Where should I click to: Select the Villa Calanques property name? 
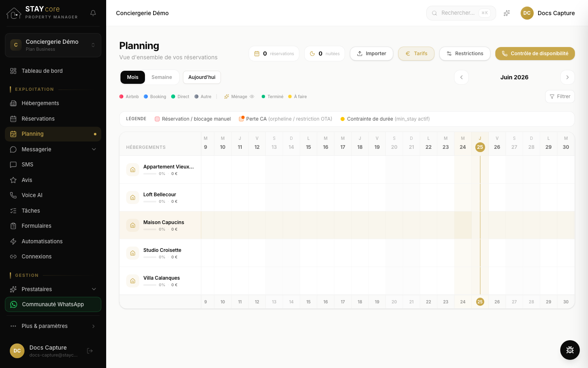162,278
